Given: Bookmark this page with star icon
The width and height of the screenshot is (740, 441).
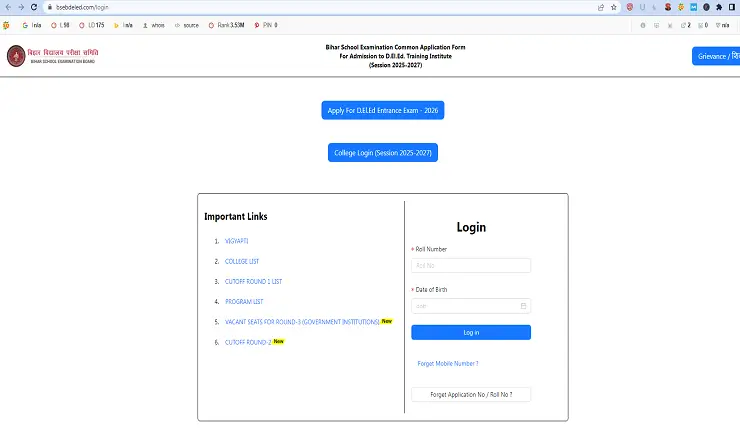Looking at the screenshot, I should pyautogui.click(x=613, y=7).
